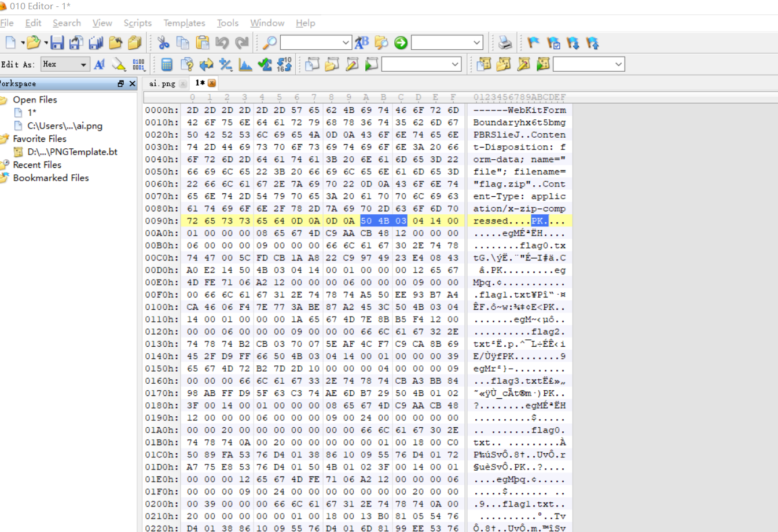The image size is (778, 532).
Task: Click the Convert 10/16 base icon
Action: tap(284, 64)
